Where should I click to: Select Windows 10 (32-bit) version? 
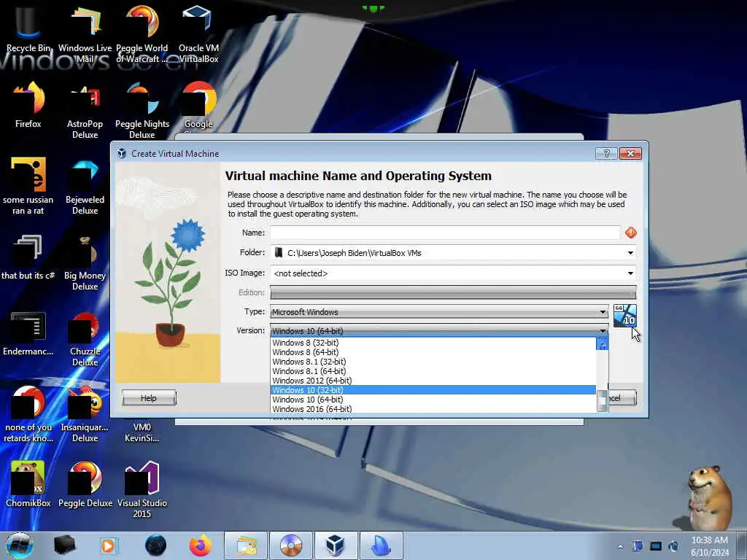point(433,390)
